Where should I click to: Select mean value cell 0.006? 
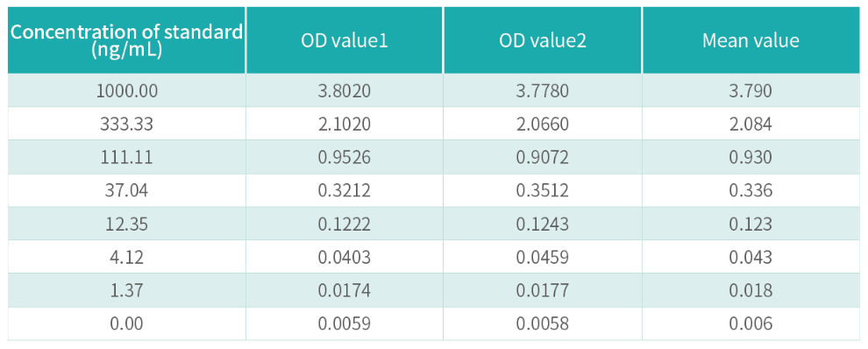tap(751, 324)
